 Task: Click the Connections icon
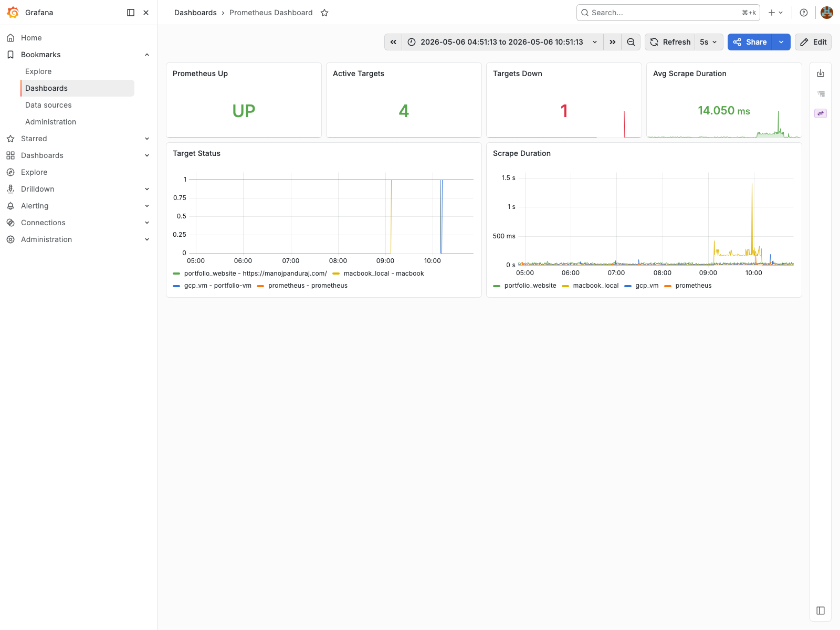pos(10,223)
